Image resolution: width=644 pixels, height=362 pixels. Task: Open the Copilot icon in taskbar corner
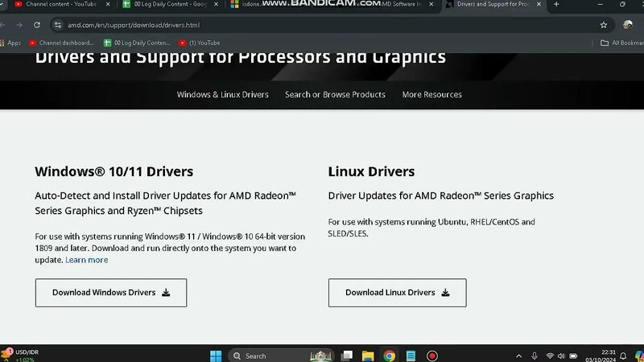pos(639,356)
